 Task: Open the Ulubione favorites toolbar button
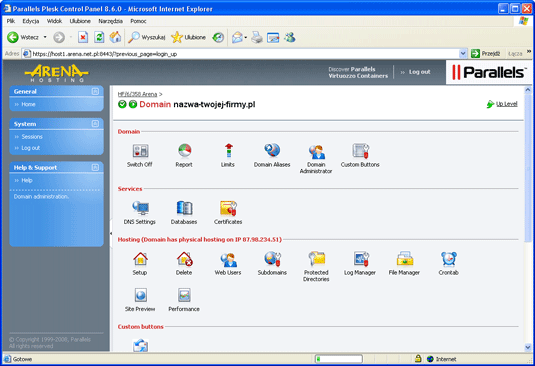coord(189,37)
